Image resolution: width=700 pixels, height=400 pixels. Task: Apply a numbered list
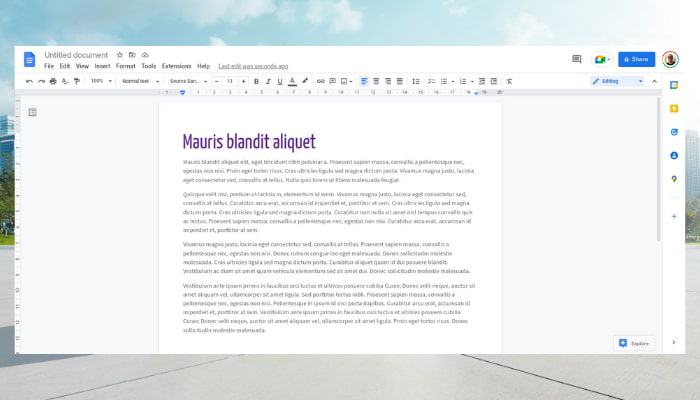click(463, 81)
